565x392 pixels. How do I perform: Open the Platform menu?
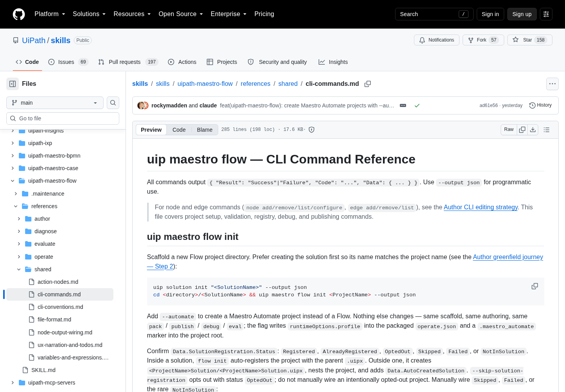(x=50, y=14)
